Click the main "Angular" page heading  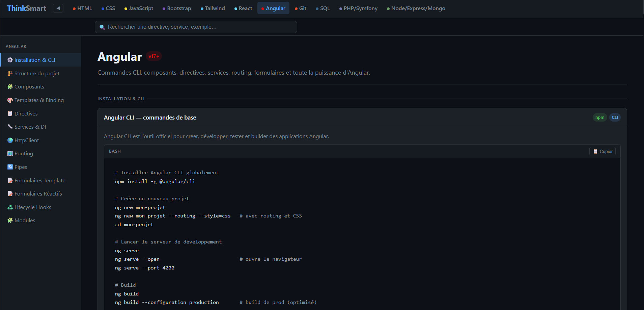(x=120, y=57)
